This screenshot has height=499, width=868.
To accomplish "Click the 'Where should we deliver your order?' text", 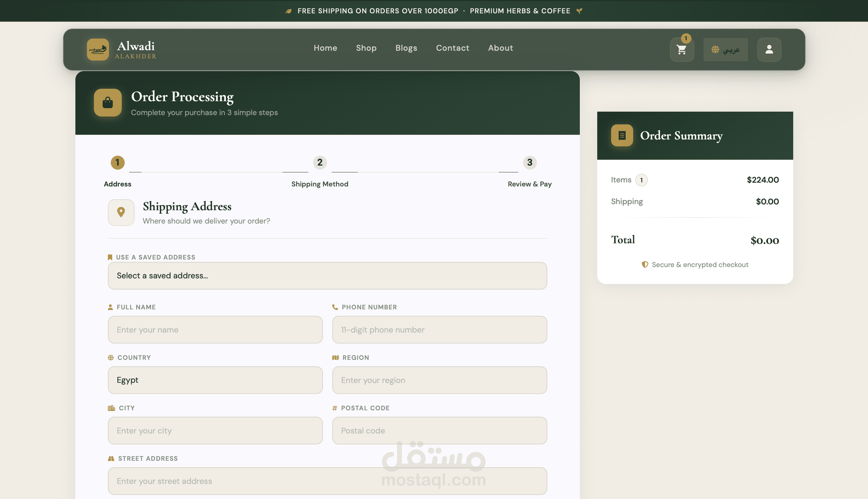I will (x=206, y=221).
